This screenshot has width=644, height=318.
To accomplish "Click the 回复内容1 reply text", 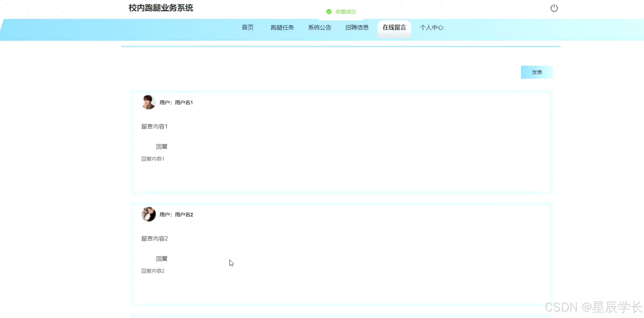I will pos(153,158).
